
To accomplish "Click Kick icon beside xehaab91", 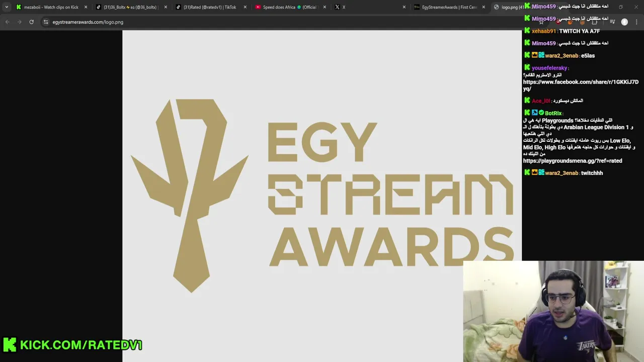I will coord(527,31).
